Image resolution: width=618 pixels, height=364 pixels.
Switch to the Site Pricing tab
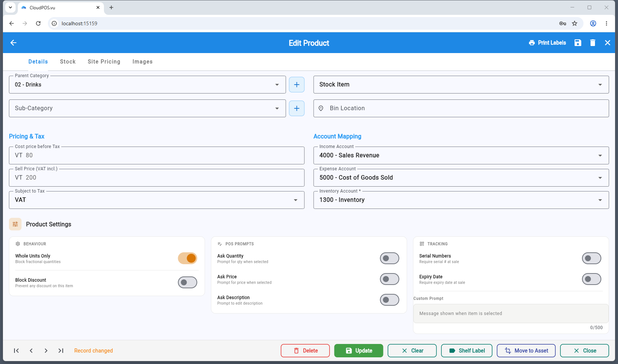click(104, 62)
